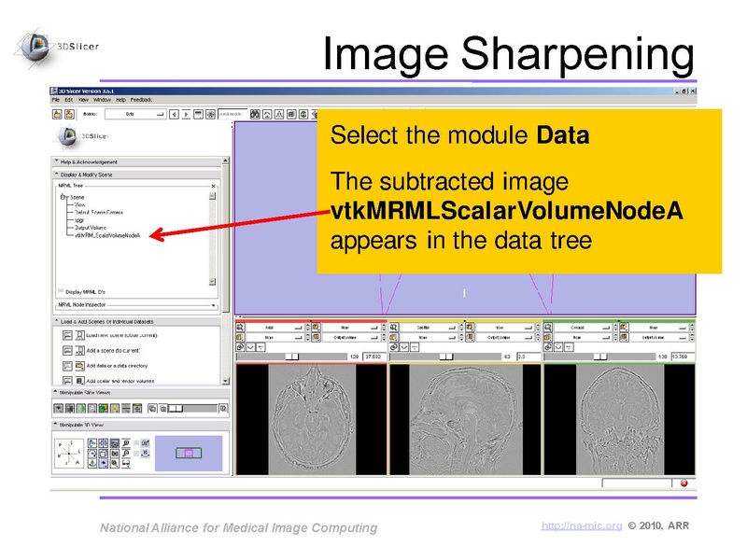Click fit-to-window icon in yellow slice viewer
The height and width of the screenshot is (560, 747).
pyautogui.click(x=394, y=328)
